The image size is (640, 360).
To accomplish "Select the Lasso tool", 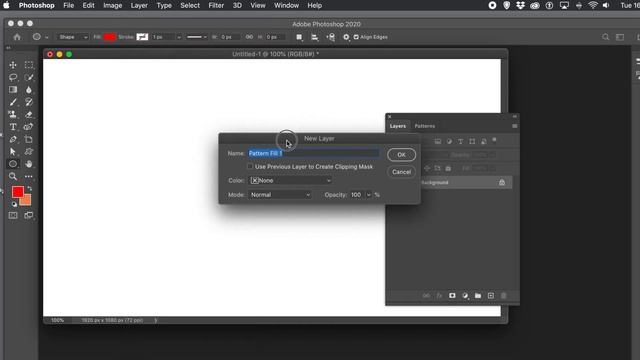I will [x=13, y=77].
